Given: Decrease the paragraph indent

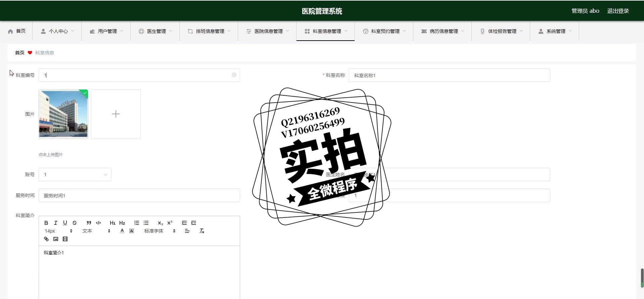Looking at the screenshot, I should point(184,223).
